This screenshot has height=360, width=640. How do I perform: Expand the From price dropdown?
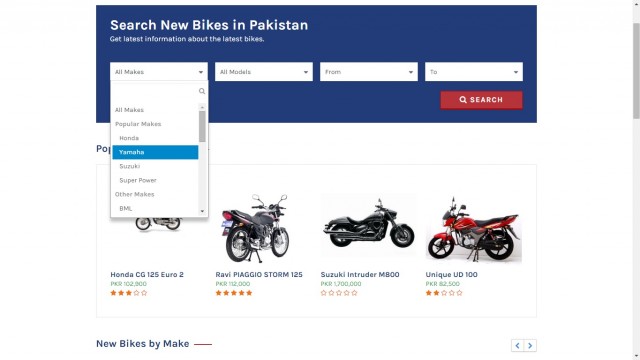[x=369, y=72]
